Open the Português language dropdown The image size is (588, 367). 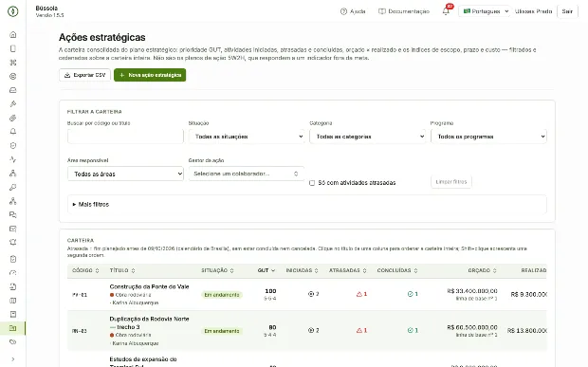coord(486,11)
